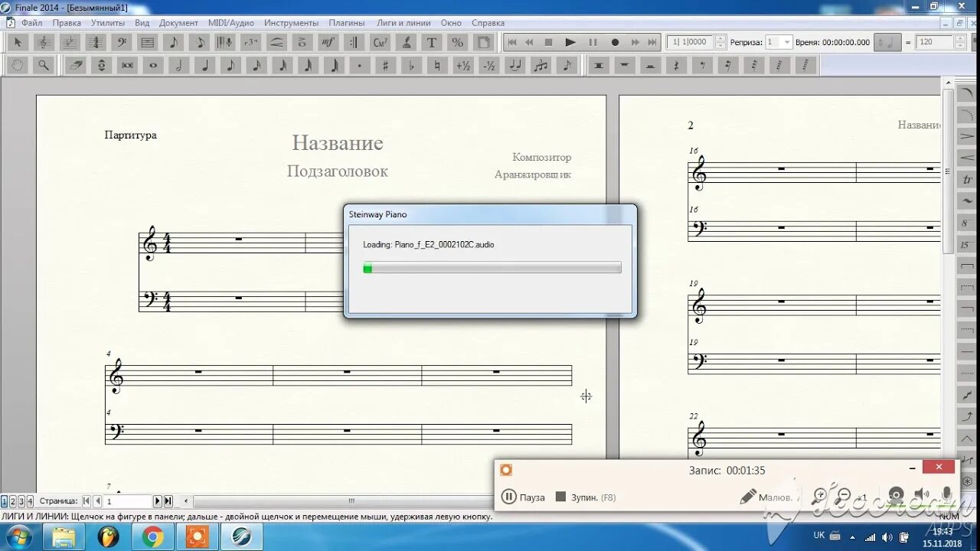Switch to layer 2 button
This screenshot has width=980, height=551.
[x=13, y=501]
